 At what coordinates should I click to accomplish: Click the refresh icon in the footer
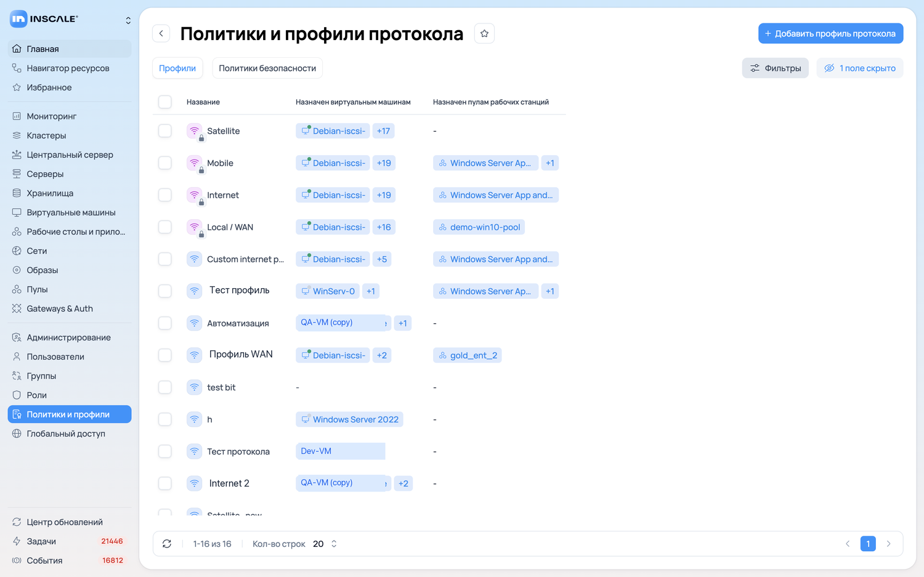167,544
